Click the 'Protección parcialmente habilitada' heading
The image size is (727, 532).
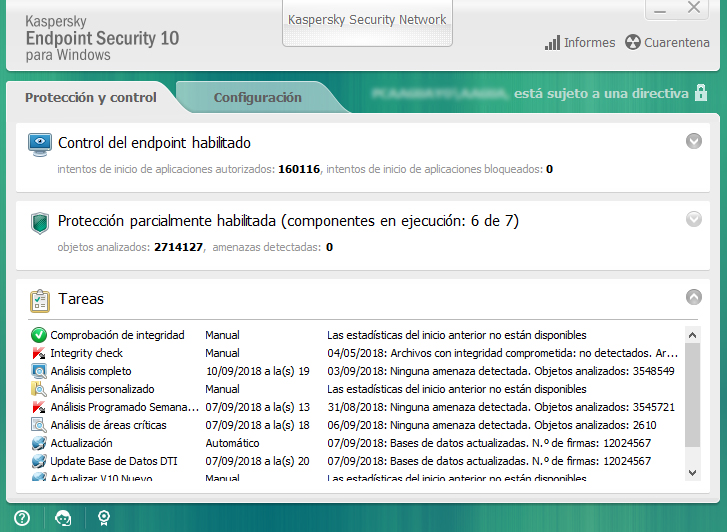[x=288, y=221]
